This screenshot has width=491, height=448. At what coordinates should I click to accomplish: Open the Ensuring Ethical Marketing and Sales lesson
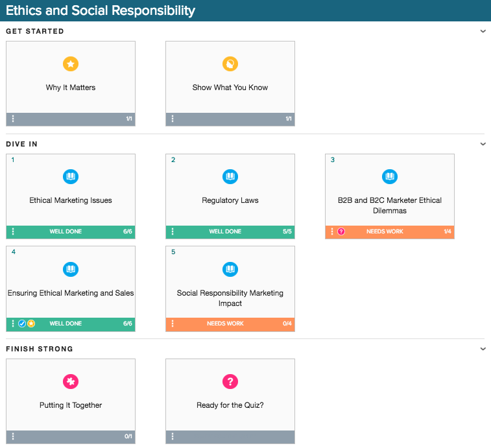point(71,293)
